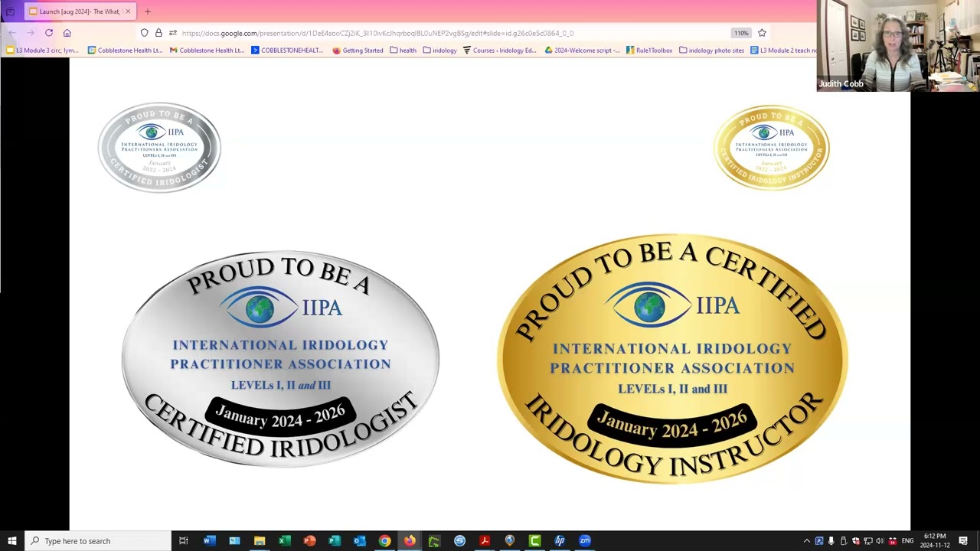
Task: Open the map globe taskbar icon
Action: (510, 541)
